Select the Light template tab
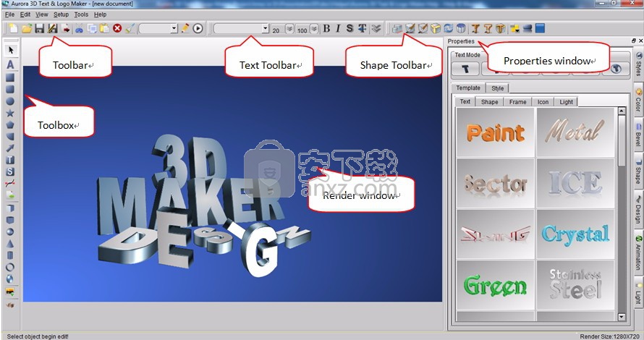Image resolution: width=644 pixels, height=340 pixels. (566, 102)
